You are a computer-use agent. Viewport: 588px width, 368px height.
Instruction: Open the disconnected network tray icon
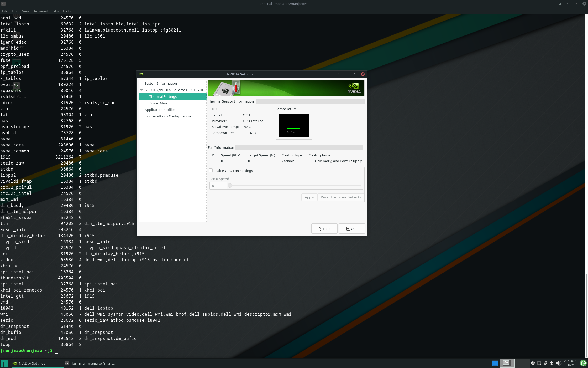(x=539, y=363)
